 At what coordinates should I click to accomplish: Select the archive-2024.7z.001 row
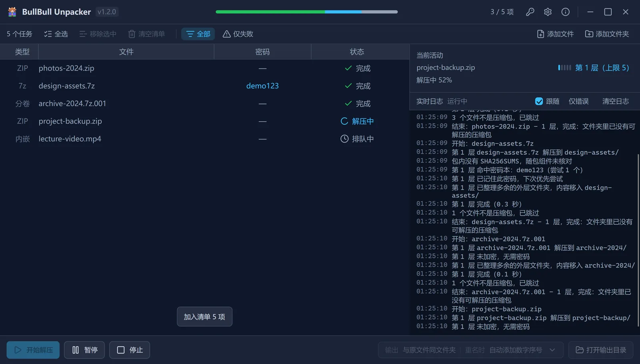click(204, 104)
